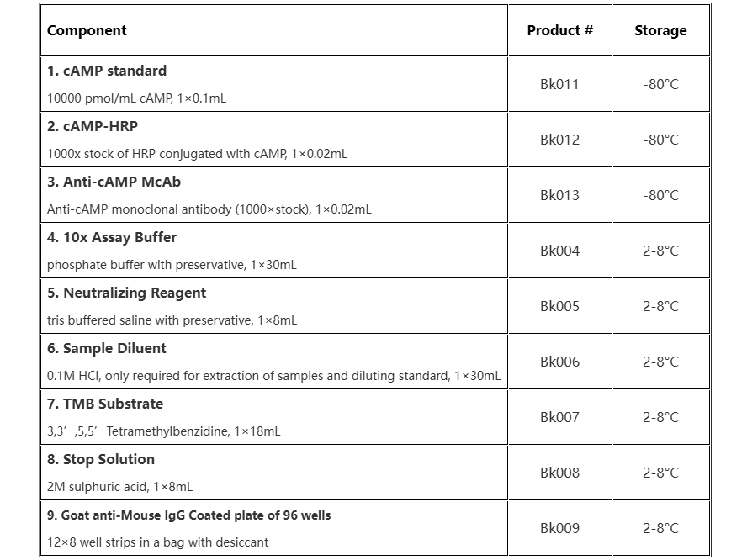
Task: Click the Component column header
Action: pos(87,31)
